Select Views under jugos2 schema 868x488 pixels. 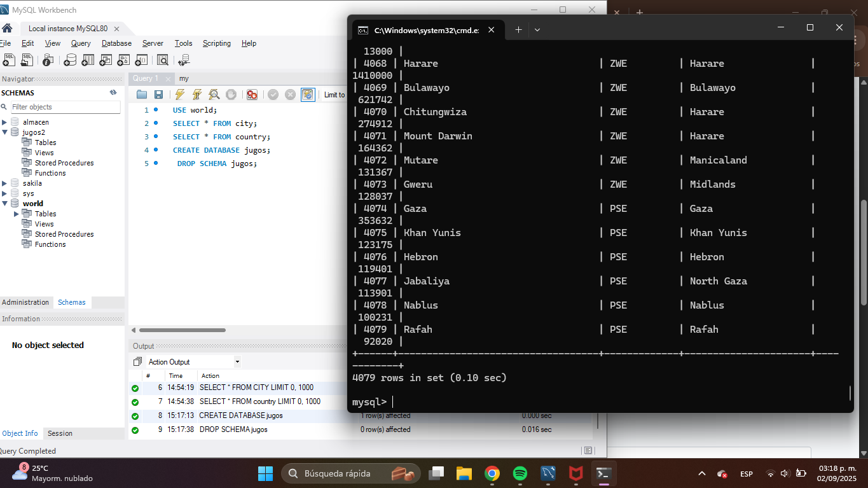pos(44,153)
